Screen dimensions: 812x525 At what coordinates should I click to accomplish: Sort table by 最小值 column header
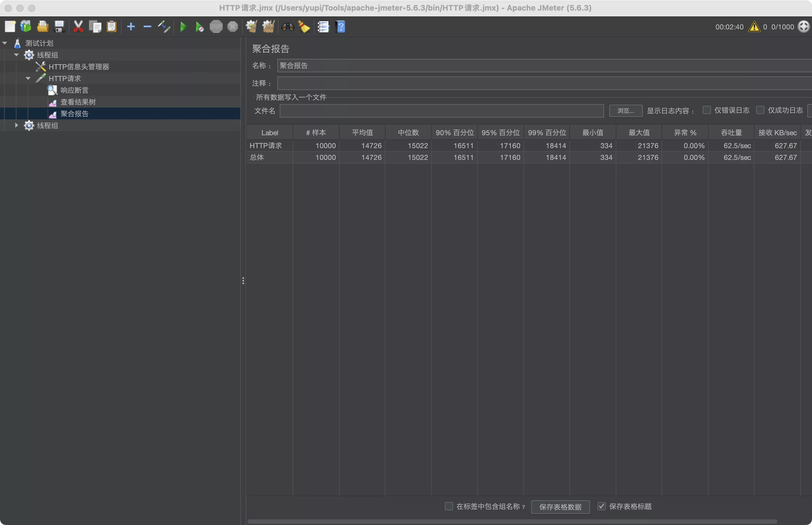point(593,132)
